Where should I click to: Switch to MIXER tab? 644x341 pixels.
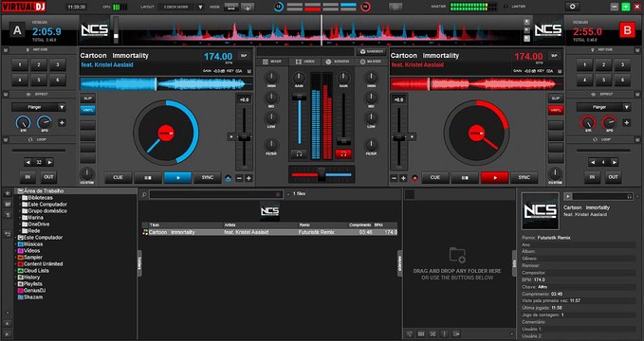[272, 62]
